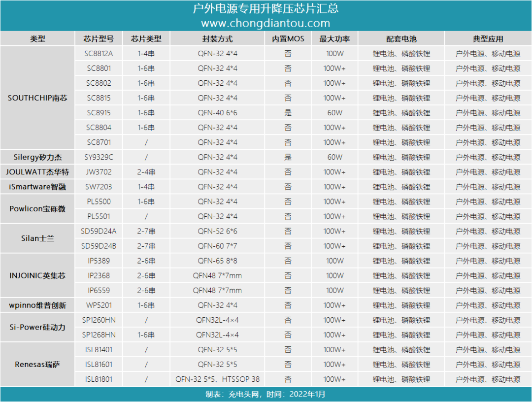Click chip model SC8915
Screen dimensions: 532x402
tap(99, 113)
